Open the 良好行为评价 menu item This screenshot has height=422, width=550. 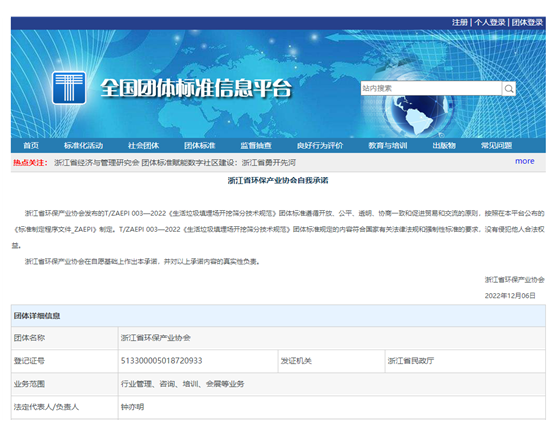click(320, 146)
